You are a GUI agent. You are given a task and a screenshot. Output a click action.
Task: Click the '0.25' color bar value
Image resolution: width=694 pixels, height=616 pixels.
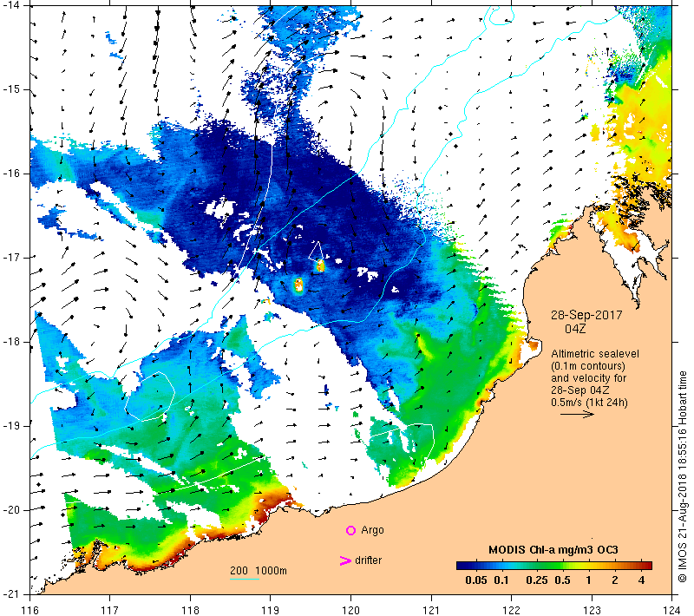pyautogui.click(x=536, y=580)
